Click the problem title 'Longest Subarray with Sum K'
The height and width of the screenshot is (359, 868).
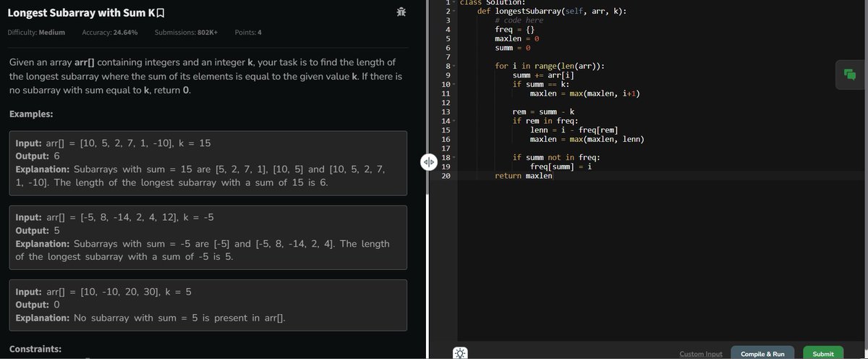pyautogui.click(x=82, y=12)
